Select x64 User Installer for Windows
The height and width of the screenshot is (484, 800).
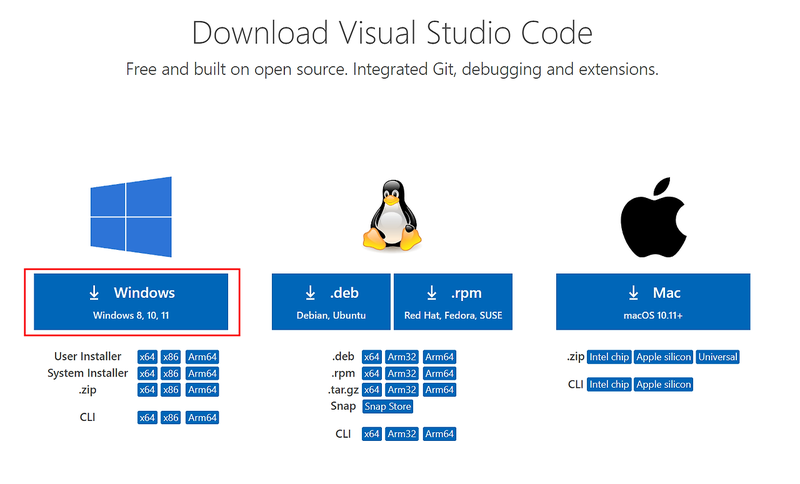147,357
